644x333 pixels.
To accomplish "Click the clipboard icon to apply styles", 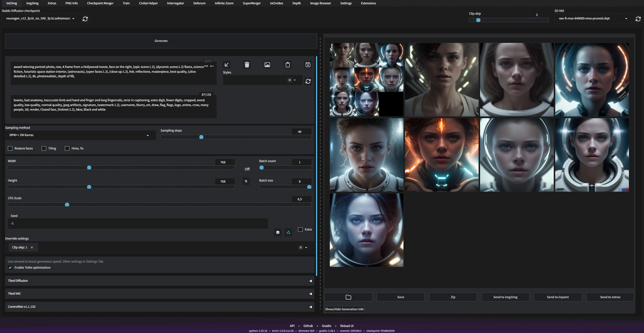I will click(288, 64).
